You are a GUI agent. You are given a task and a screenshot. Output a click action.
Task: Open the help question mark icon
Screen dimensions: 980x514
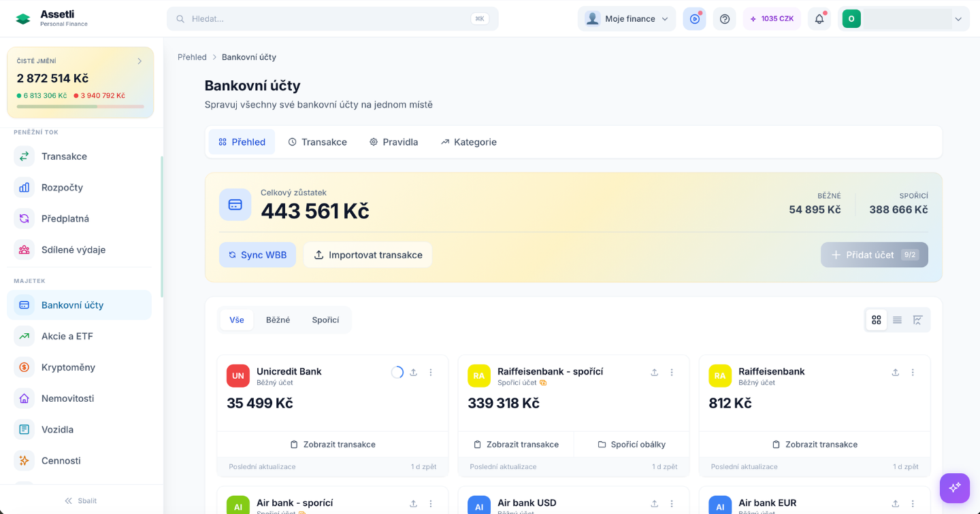coord(725,19)
